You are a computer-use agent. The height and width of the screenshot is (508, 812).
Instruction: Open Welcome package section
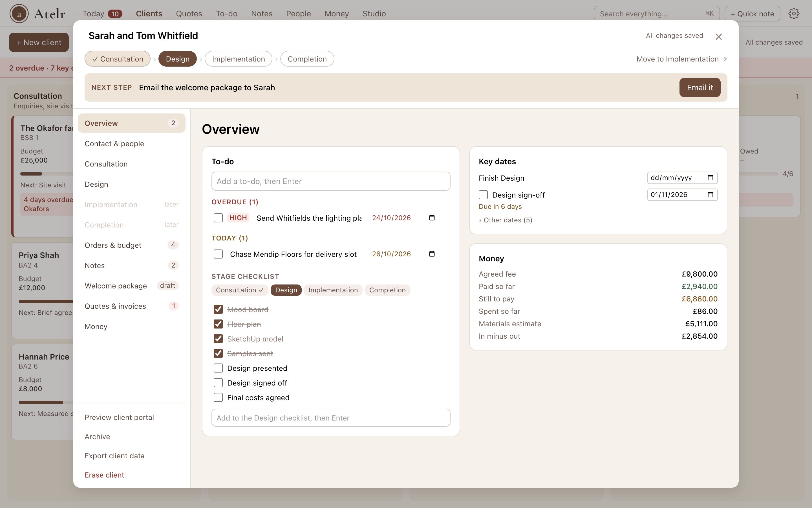tap(132, 286)
